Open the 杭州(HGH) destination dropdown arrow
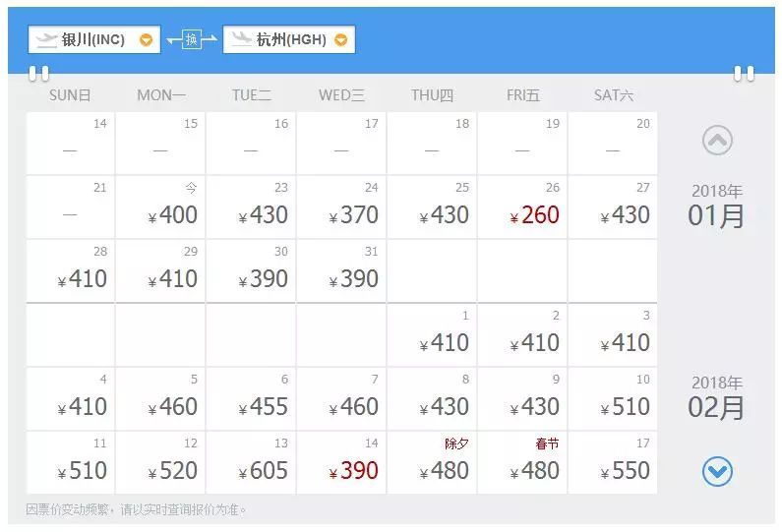 [340, 40]
